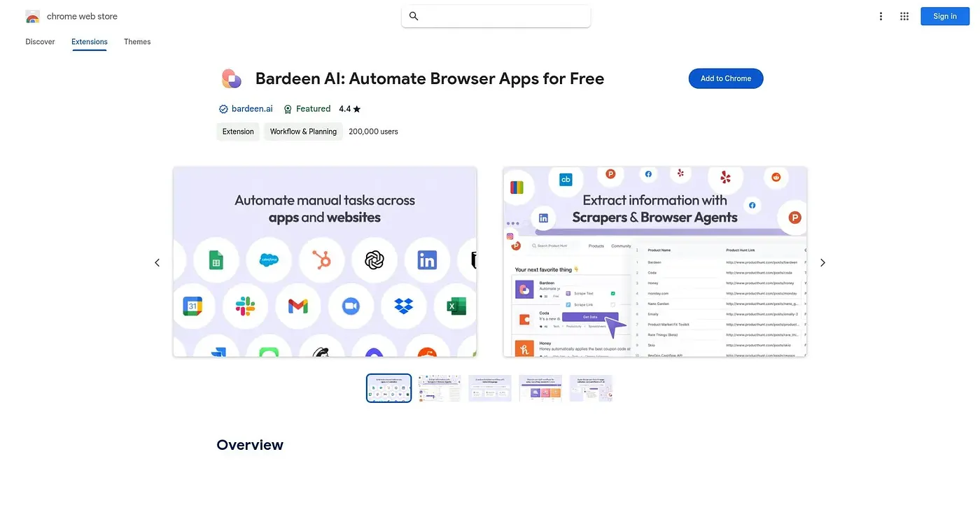Screen dimensions: 980x510
Task: Click the Bardeen AI extension logo
Action: [x=231, y=78]
